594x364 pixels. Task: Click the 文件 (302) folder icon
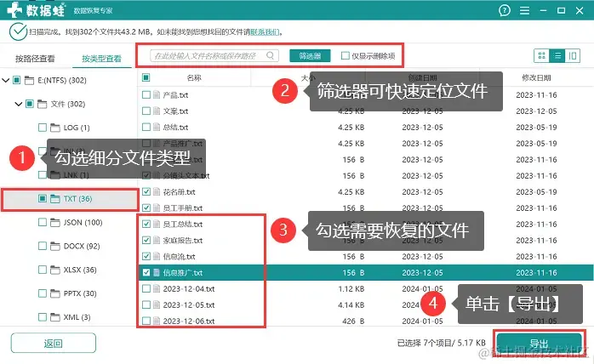pos(42,104)
